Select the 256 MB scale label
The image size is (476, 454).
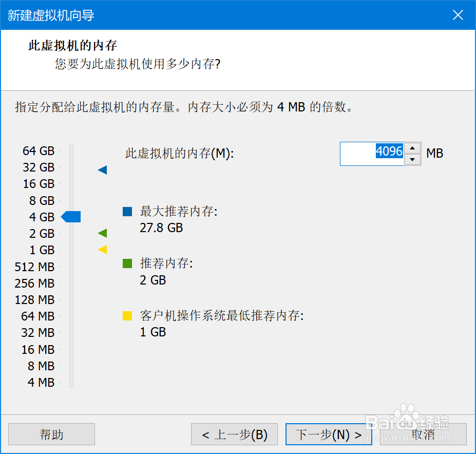coord(34,283)
